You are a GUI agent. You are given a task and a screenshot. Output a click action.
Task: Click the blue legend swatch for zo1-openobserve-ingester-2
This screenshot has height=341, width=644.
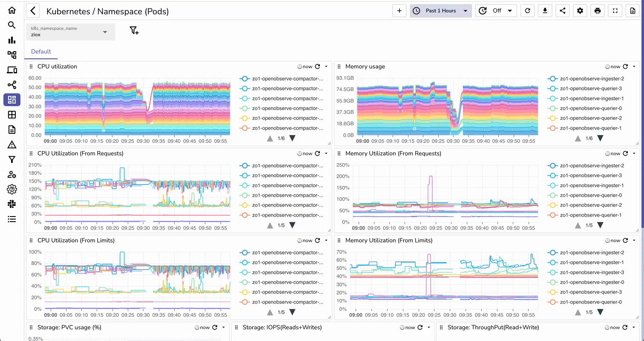[553, 78]
